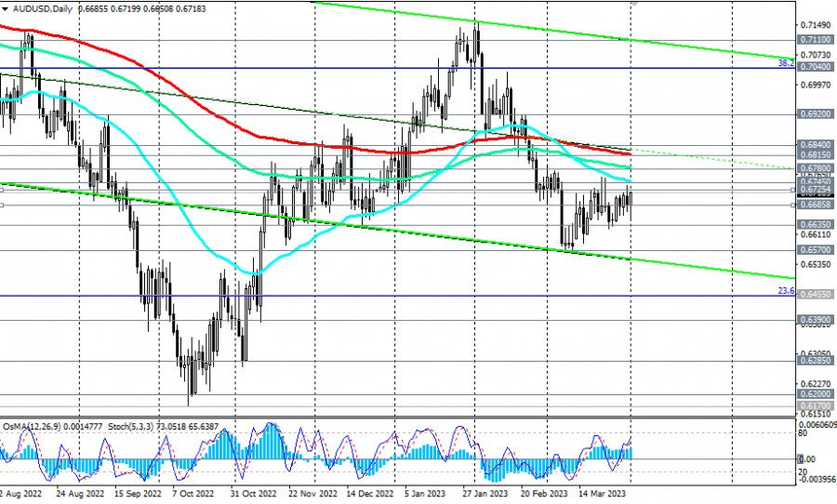Viewport: 837px width, 504px height.
Task: Select the 0.64550 price level label
Action: [x=816, y=294]
